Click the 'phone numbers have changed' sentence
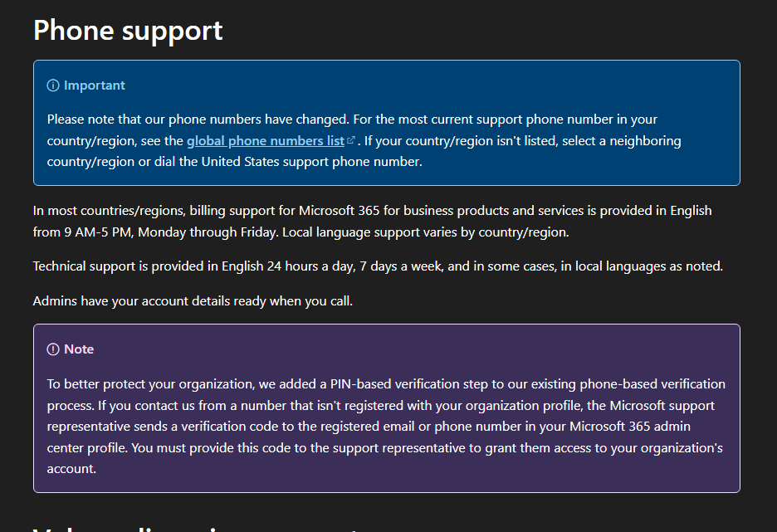777x532 pixels. pos(198,120)
